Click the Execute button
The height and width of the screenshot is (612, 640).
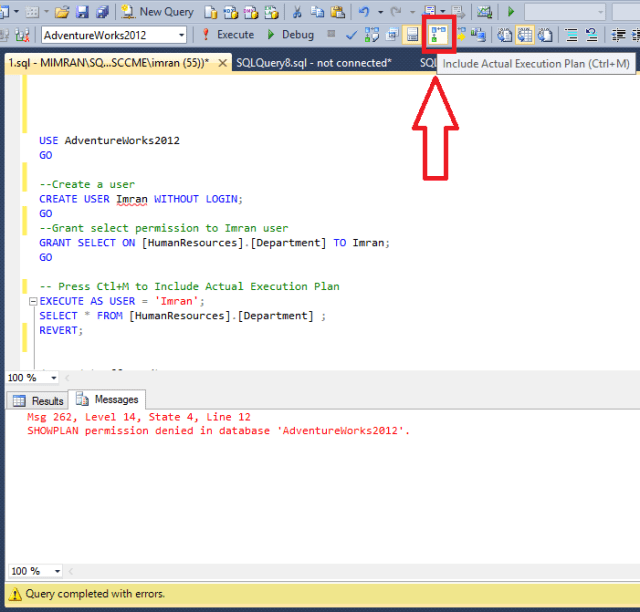coord(227,35)
